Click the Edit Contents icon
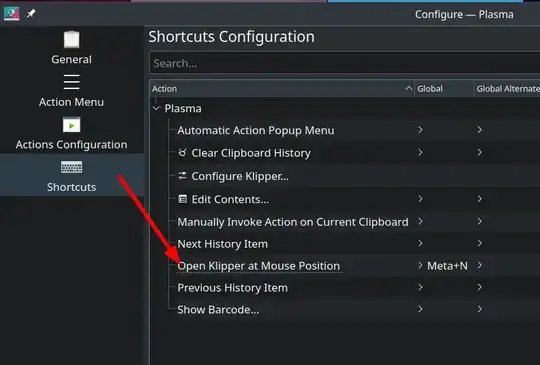This screenshot has width=540, height=365. pos(182,199)
